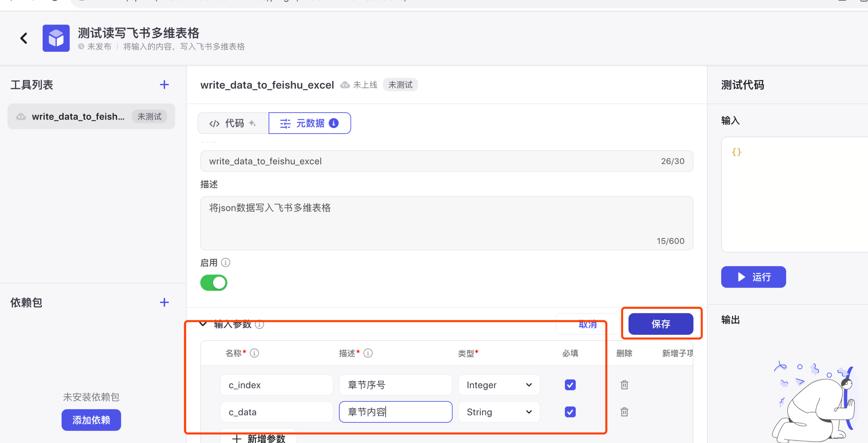Collapse the 输入参数 section chevron
Screen dimensions: 868x443
point(203,324)
